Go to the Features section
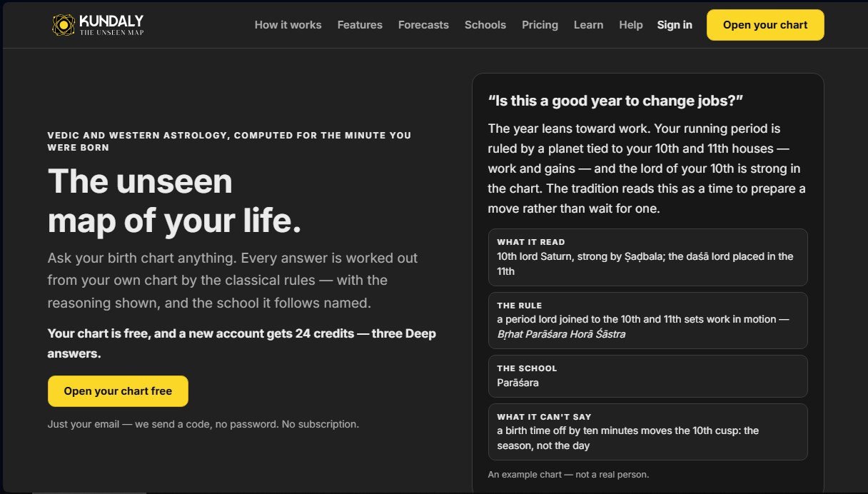This screenshot has width=868, height=494. 360,25
